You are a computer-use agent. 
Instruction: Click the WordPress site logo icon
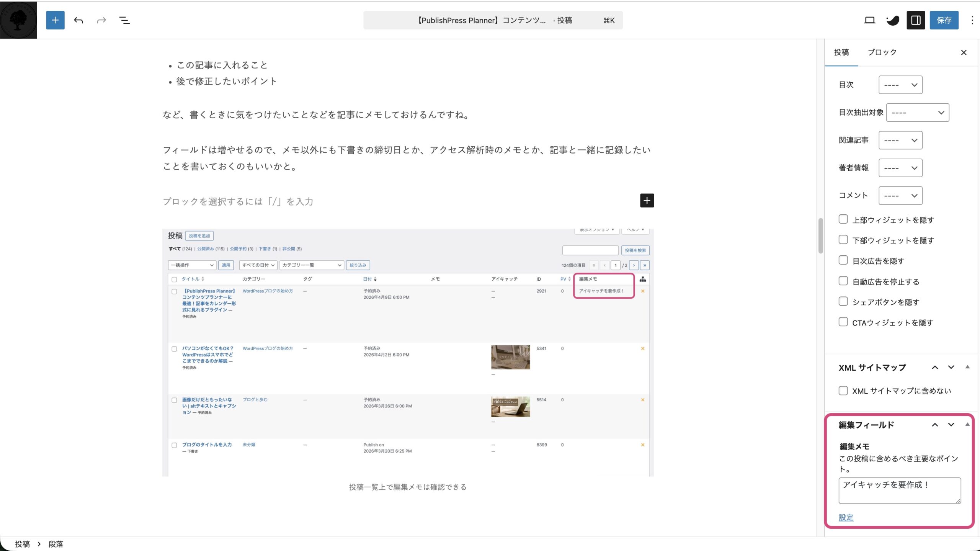[x=18, y=20]
